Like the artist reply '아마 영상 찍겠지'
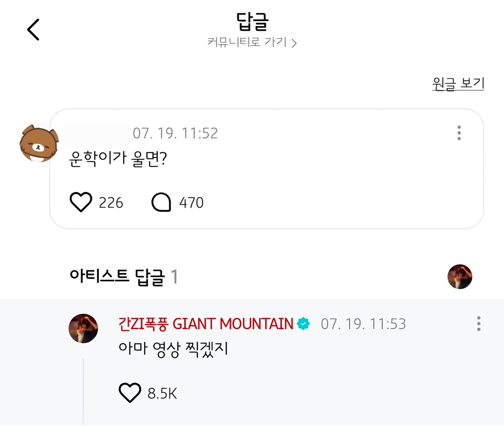504x429 pixels. (130, 393)
